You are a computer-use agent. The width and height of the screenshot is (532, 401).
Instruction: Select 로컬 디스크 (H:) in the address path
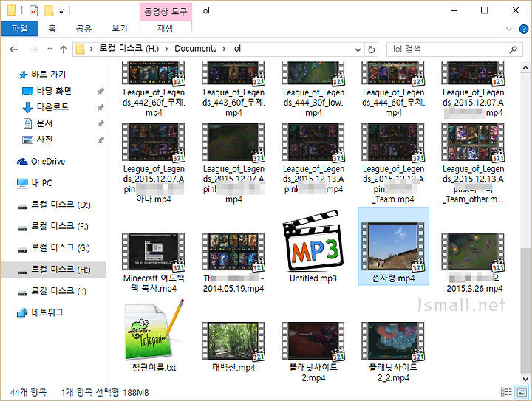(129, 49)
